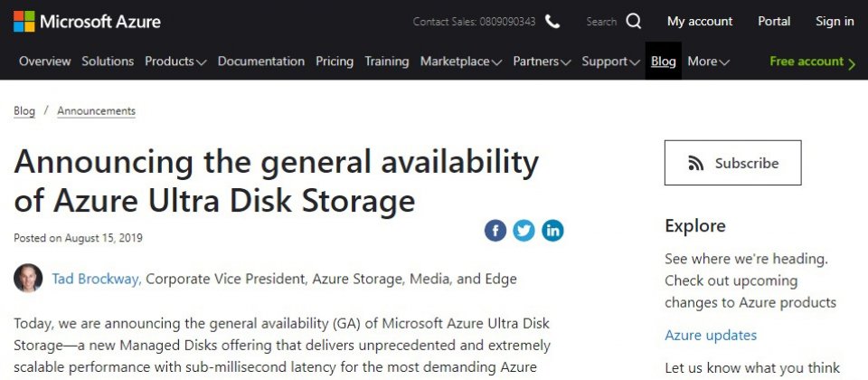Click the Microsoft Azure logo
Viewport: 868px width, 380px height.
87,22
